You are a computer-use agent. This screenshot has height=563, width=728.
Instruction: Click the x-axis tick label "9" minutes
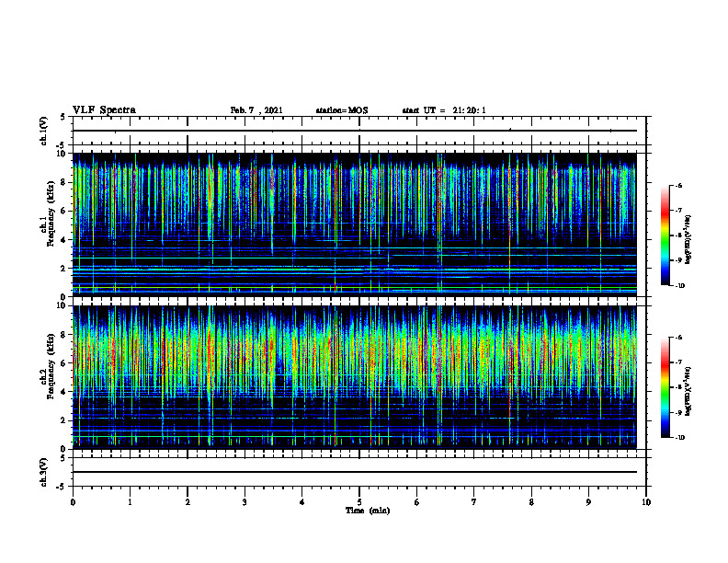588,502
